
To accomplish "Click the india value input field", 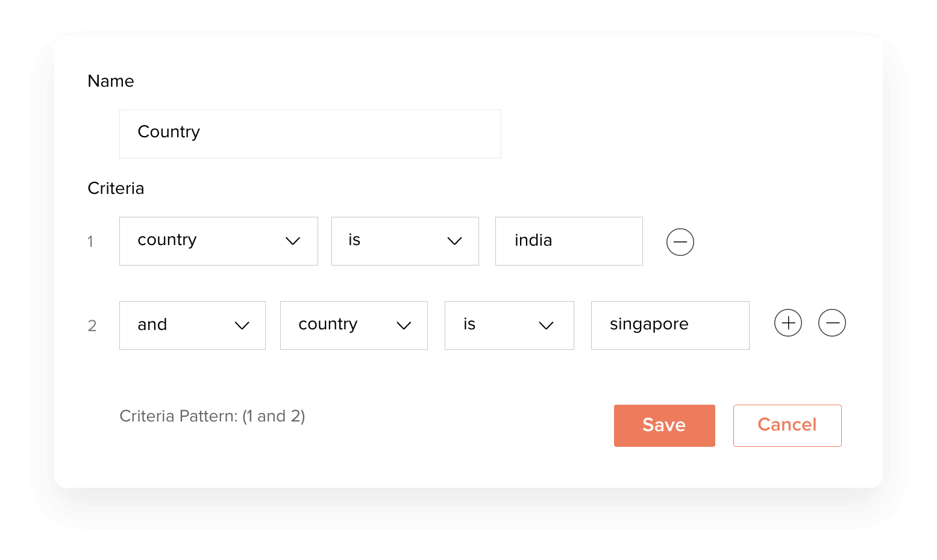I will coord(569,241).
